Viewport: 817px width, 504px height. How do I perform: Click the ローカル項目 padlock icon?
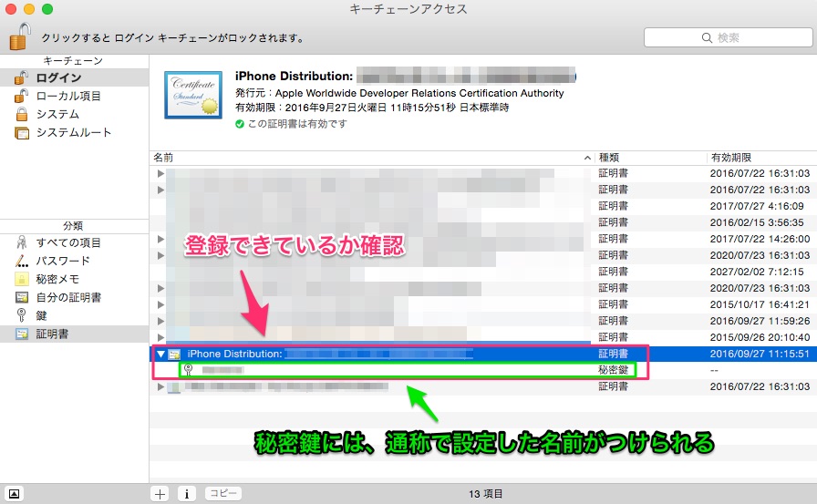(21, 96)
